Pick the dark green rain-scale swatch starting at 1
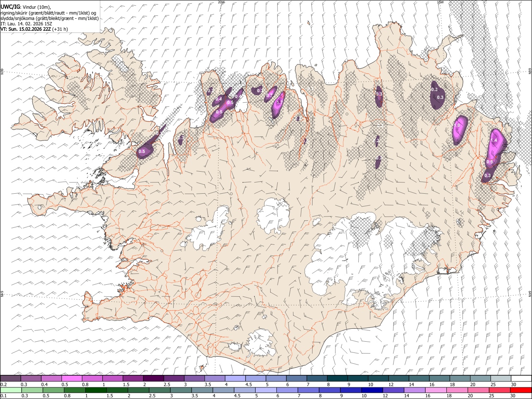This screenshot has width=532, height=399. tap(96, 390)
